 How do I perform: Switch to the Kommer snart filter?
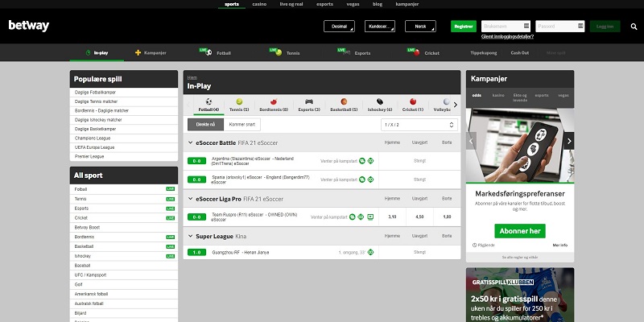pyautogui.click(x=241, y=124)
